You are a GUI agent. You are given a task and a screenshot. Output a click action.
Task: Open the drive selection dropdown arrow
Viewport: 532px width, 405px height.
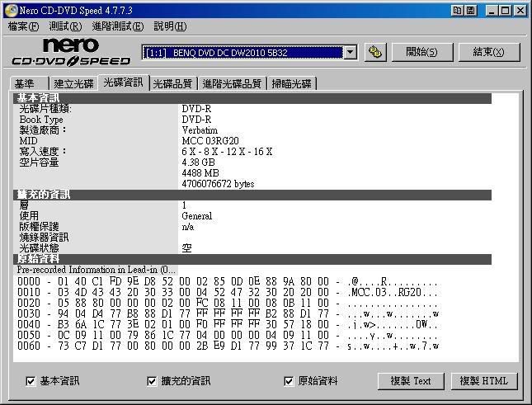pos(351,53)
